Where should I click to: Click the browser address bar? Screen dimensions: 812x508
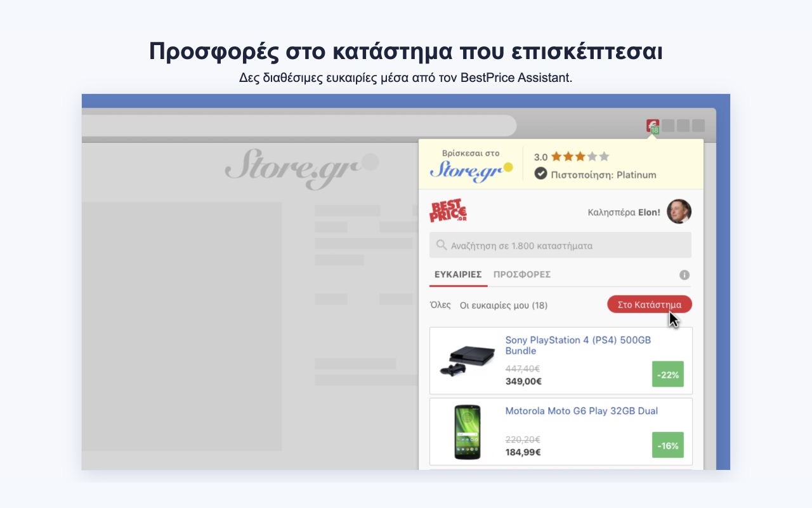(299, 126)
